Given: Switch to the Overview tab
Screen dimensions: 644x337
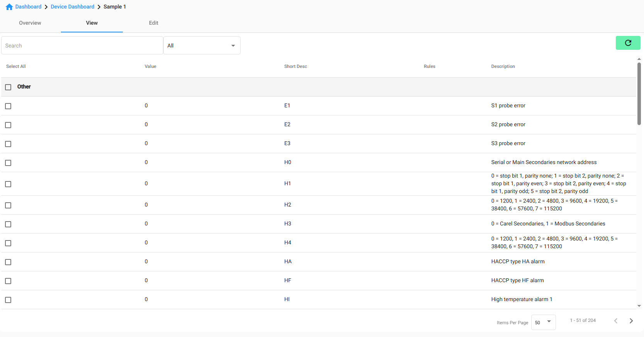Looking at the screenshot, I should (30, 23).
